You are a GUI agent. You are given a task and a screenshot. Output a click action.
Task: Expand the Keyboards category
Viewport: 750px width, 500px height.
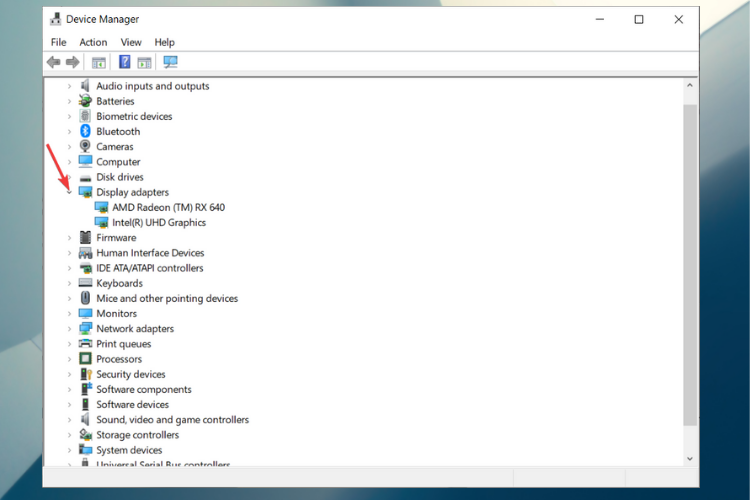point(69,283)
